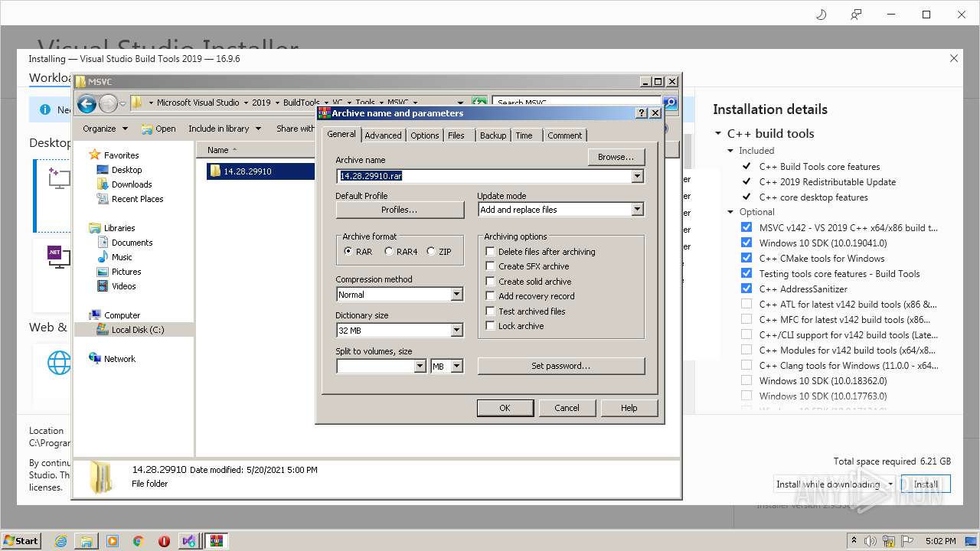The image size is (980, 551).
Task: Open the Compression method dropdown
Action: 456,294
